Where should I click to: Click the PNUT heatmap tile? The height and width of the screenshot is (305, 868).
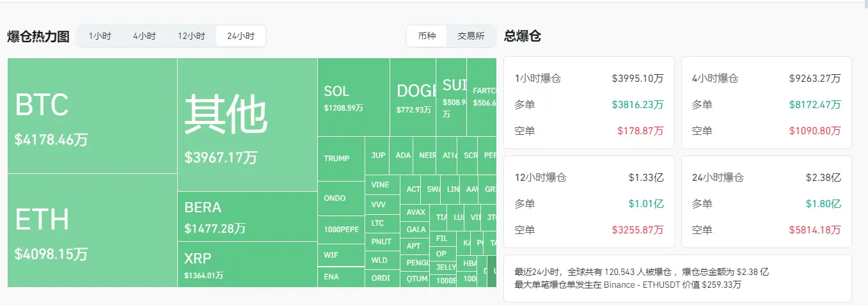coord(383,242)
